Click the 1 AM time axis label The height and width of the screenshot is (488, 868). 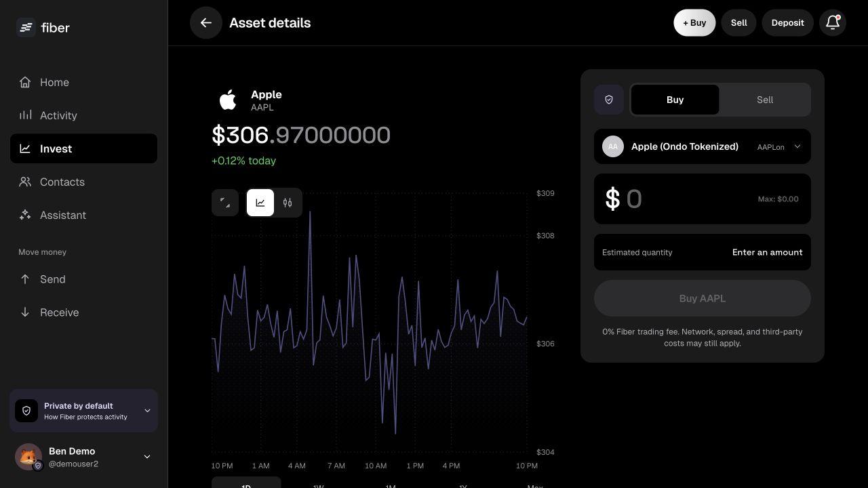(260, 466)
